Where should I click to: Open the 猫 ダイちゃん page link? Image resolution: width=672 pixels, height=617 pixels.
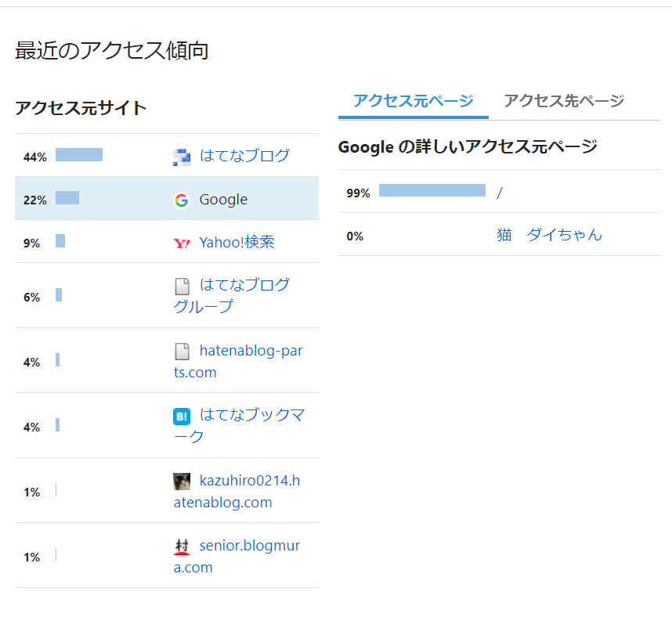click(550, 235)
